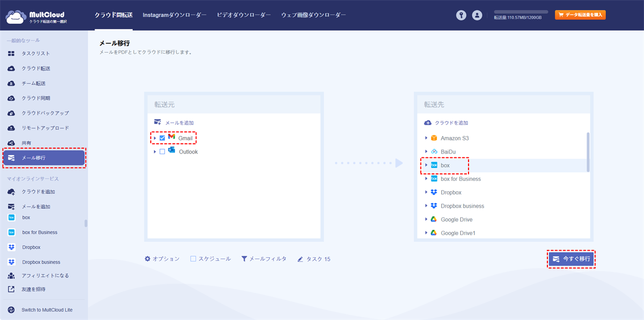Image resolution: width=644 pixels, height=320 pixels.
Task: Open メールフィルタ
Action: click(264, 259)
